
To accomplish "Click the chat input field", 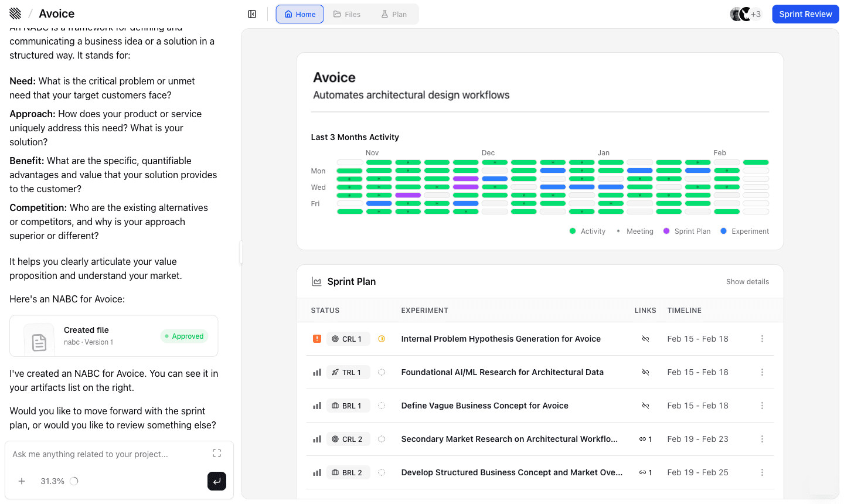I will 108,454.
